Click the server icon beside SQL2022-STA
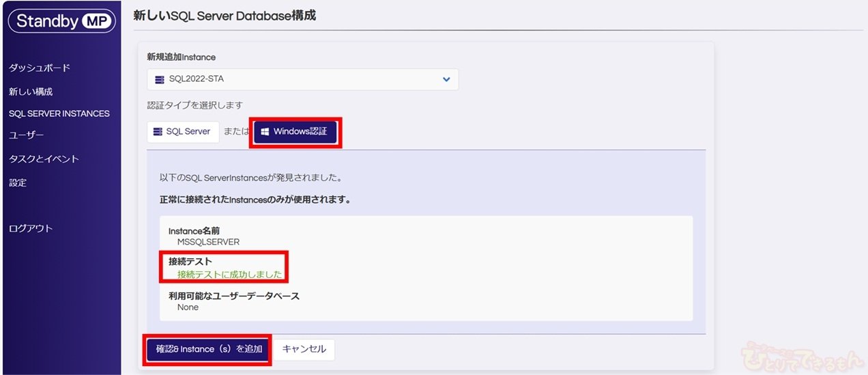This screenshot has height=375, width=868. pyautogui.click(x=160, y=79)
